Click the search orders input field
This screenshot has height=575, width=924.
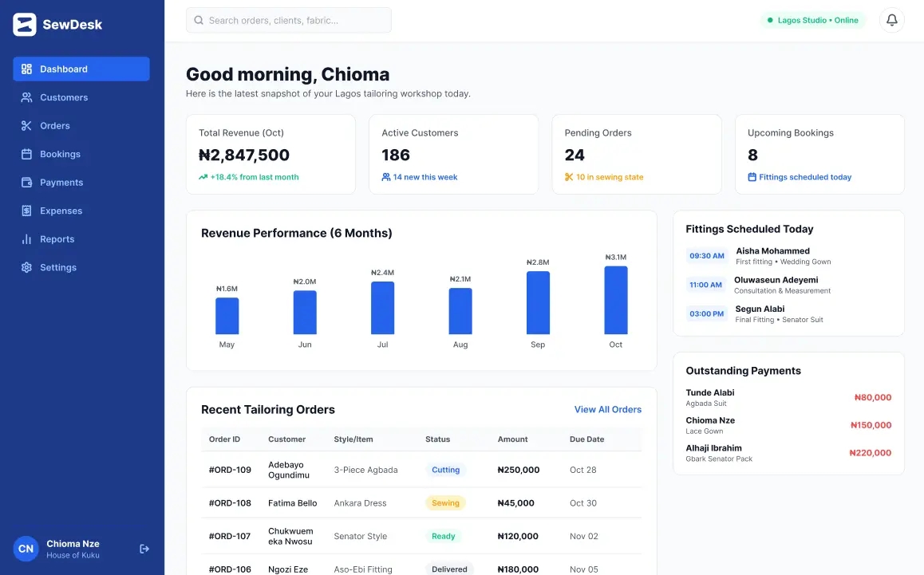289,20
